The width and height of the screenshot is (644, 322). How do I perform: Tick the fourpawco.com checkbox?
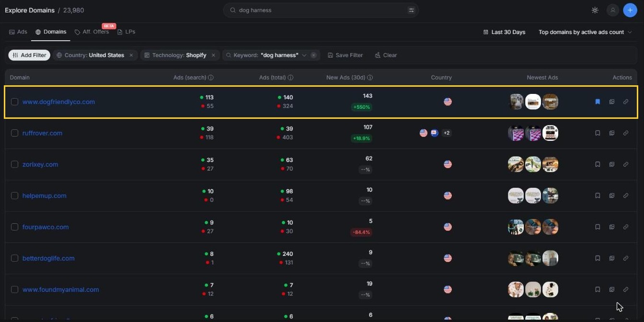tap(14, 227)
